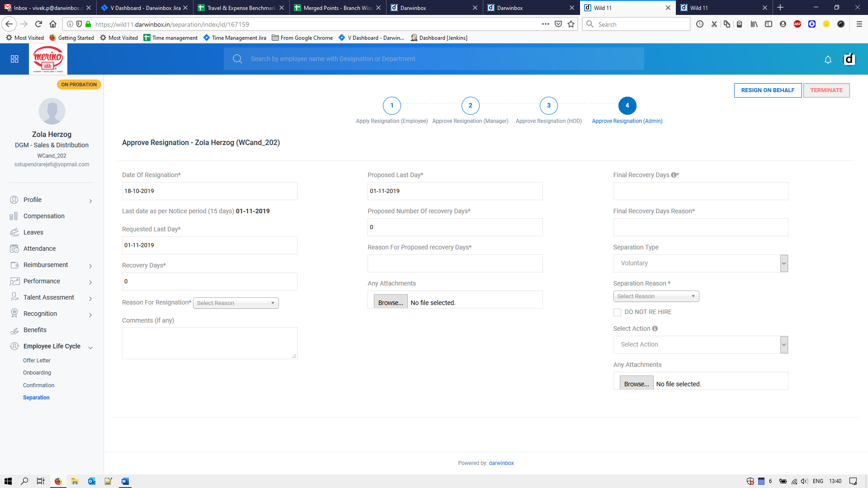Click the Compensation sidebar icon
This screenshot has height=488, width=868.
14,216
